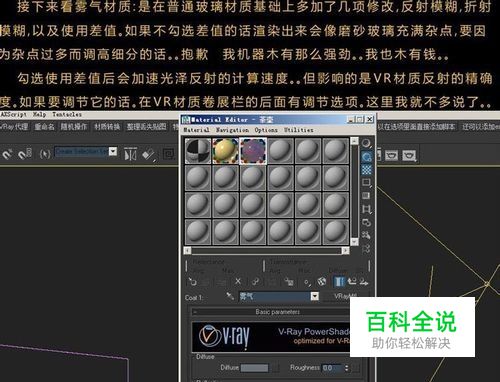
Task: Toggle Show End Result icon
Action: tap(339, 282)
